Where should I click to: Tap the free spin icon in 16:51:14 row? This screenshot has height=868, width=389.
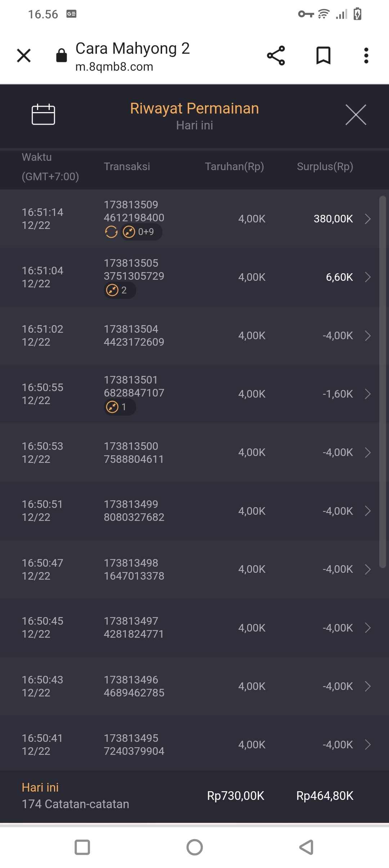pos(111,232)
